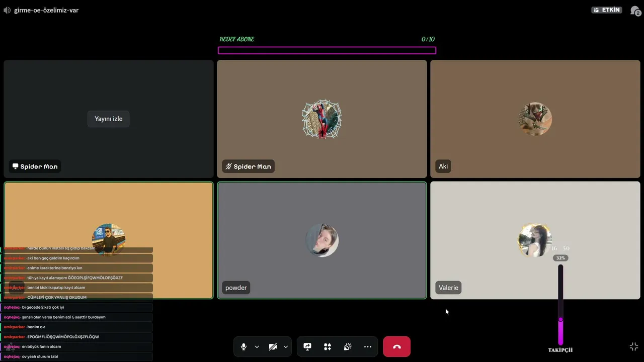Click Aki's profile avatar
This screenshot has width=644, height=362.
[535, 119]
